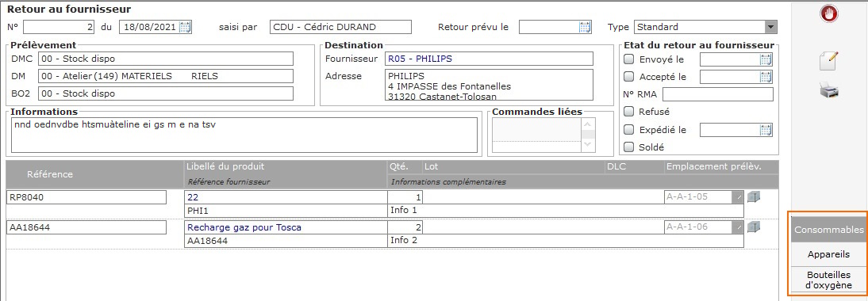868x301 pixels.
Task: Click box icon on RP8040 row
Action: [754, 196]
